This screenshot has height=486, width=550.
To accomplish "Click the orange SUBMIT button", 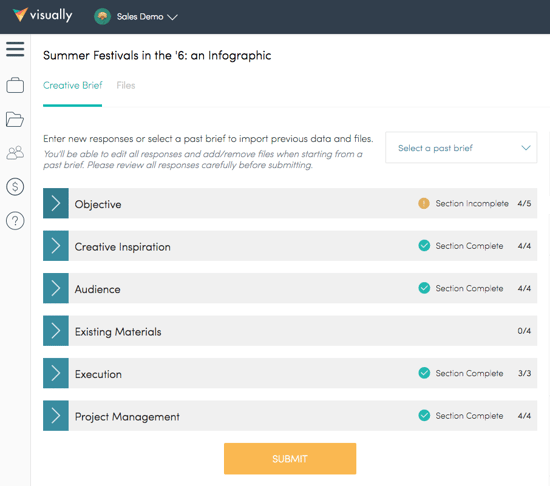I will 290,459.
